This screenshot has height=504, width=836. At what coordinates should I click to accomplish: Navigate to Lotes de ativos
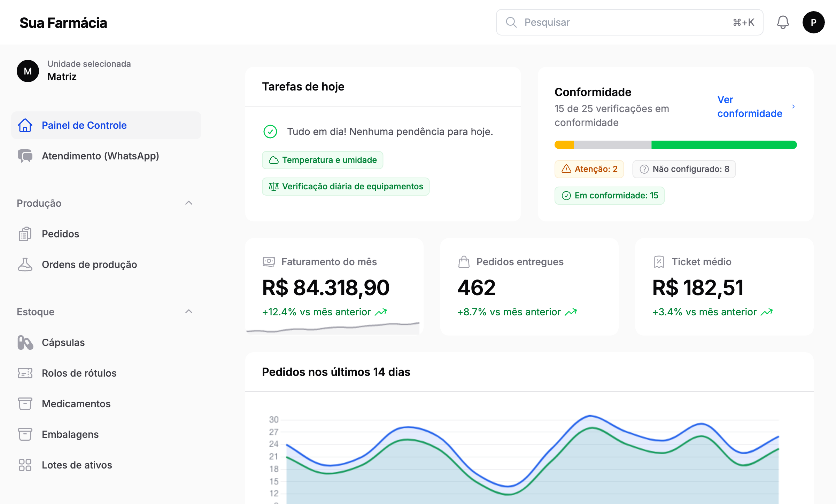pos(106,465)
